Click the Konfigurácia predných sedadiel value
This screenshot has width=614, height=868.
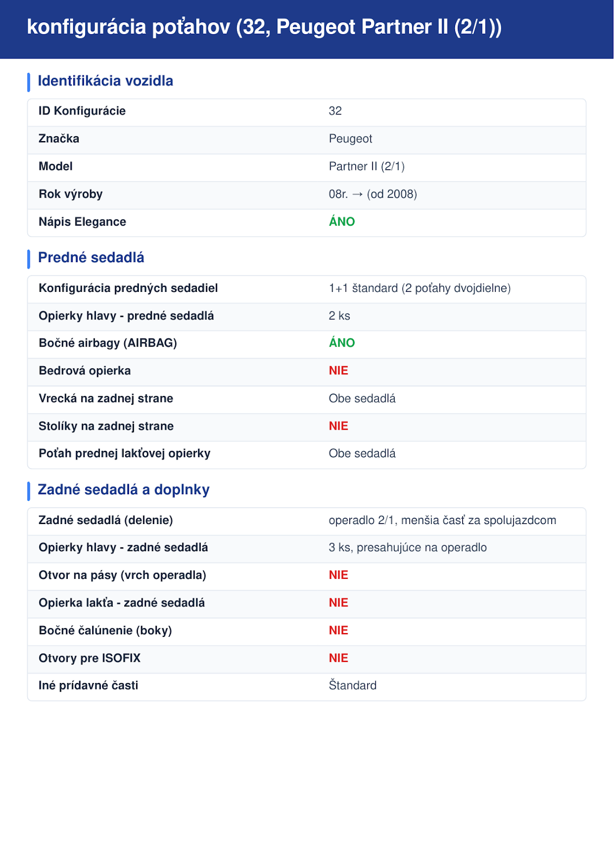pos(420,288)
